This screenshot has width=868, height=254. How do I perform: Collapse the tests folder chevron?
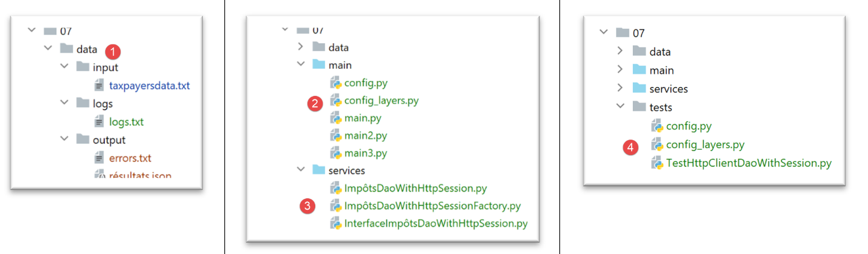[620, 108]
